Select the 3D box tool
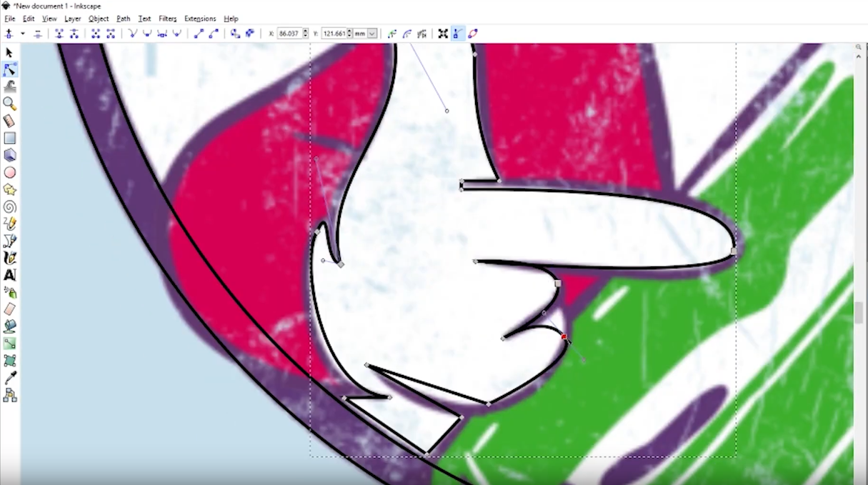The height and width of the screenshot is (485, 868). pyautogui.click(x=9, y=155)
